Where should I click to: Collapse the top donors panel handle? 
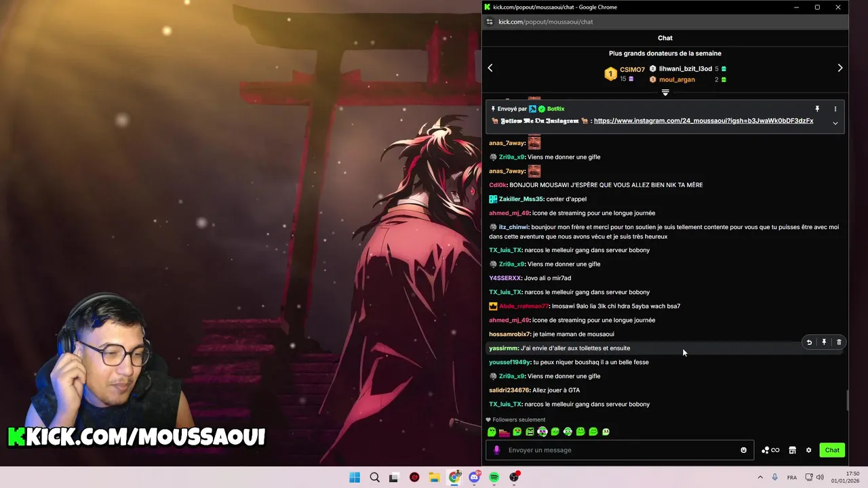pos(665,93)
